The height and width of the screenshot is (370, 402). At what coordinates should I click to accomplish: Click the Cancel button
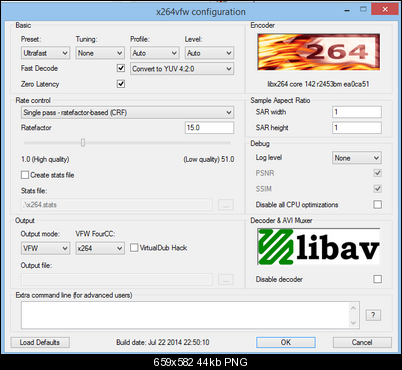(362, 342)
